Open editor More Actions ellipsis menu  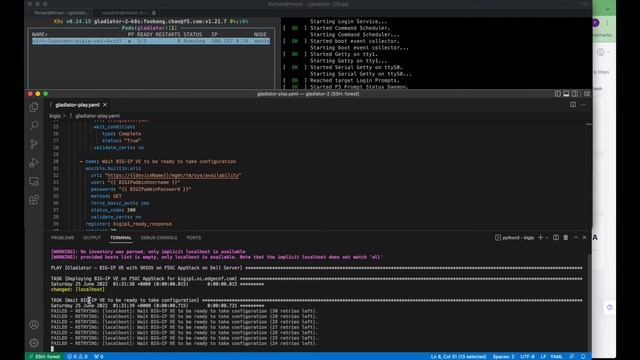point(583,105)
